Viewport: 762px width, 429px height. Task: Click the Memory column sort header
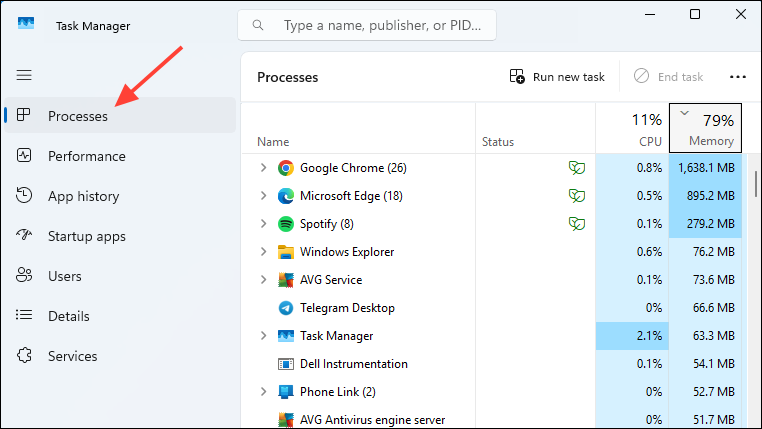[x=705, y=129]
